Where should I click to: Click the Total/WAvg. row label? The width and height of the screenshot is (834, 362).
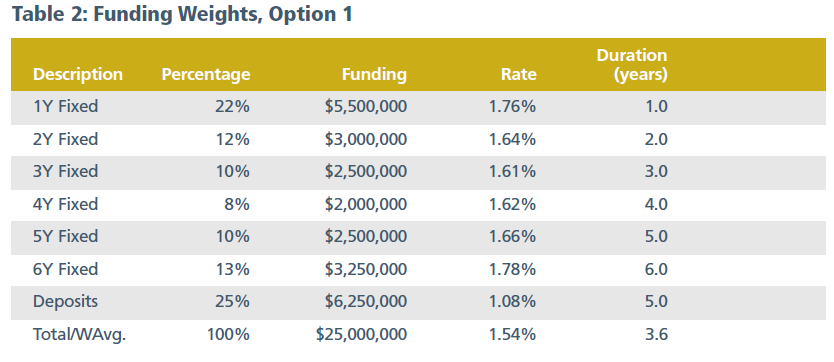(79, 334)
